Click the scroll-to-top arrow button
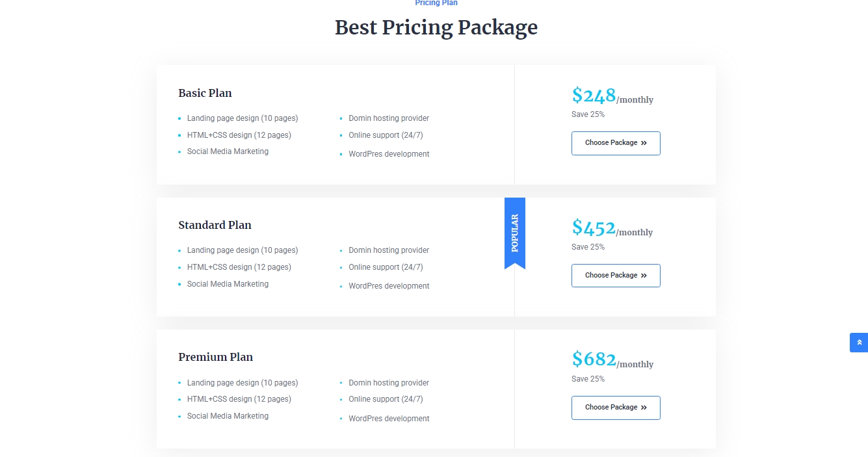The image size is (868, 457). pyautogui.click(x=858, y=343)
